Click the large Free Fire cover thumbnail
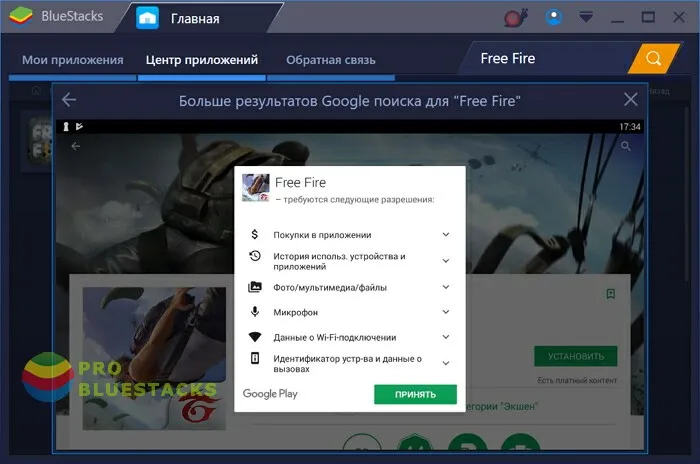This screenshot has width=700, height=464. [x=154, y=359]
